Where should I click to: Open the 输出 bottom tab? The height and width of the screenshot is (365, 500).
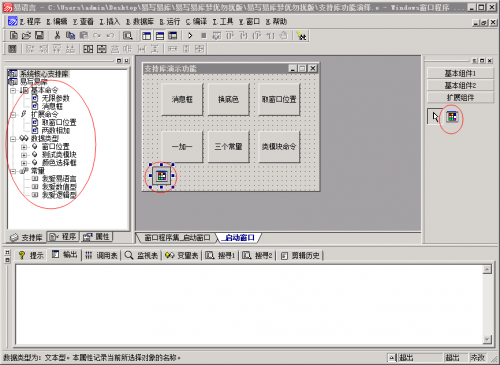(65, 255)
